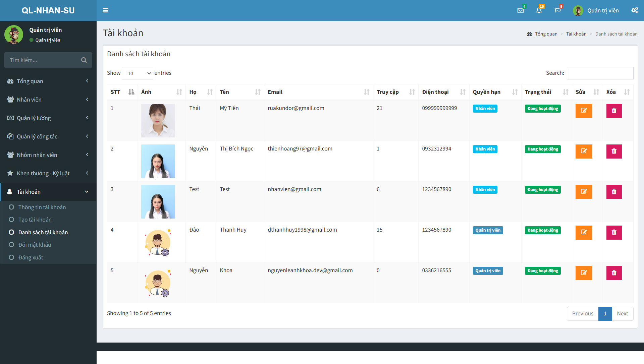Expand the Nhóm nhân viên sidebar menu
The image size is (644, 364).
coord(48,155)
